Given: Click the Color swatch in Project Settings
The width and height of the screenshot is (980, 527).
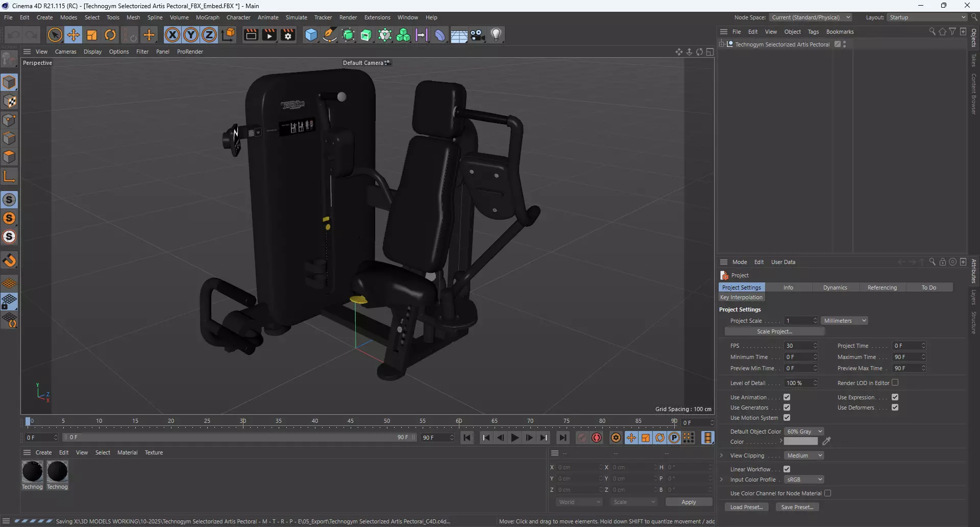Looking at the screenshot, I should coord(801,441).
